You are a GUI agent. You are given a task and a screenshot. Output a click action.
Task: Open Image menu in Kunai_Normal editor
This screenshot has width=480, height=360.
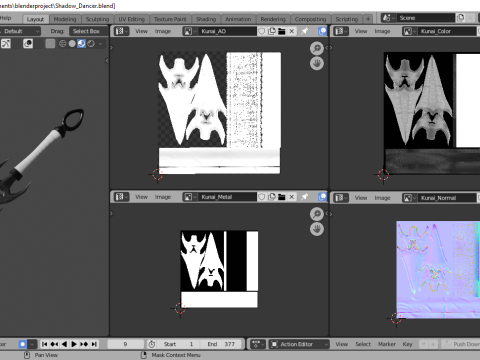pyautogui.click(x=382, y=198)
